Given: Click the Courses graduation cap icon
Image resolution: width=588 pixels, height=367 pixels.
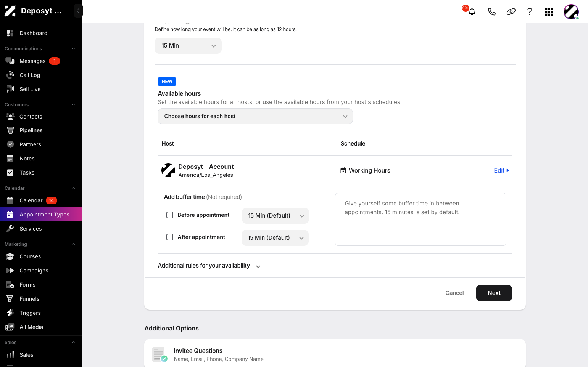Looking at the screenshot, I should 10,256.
